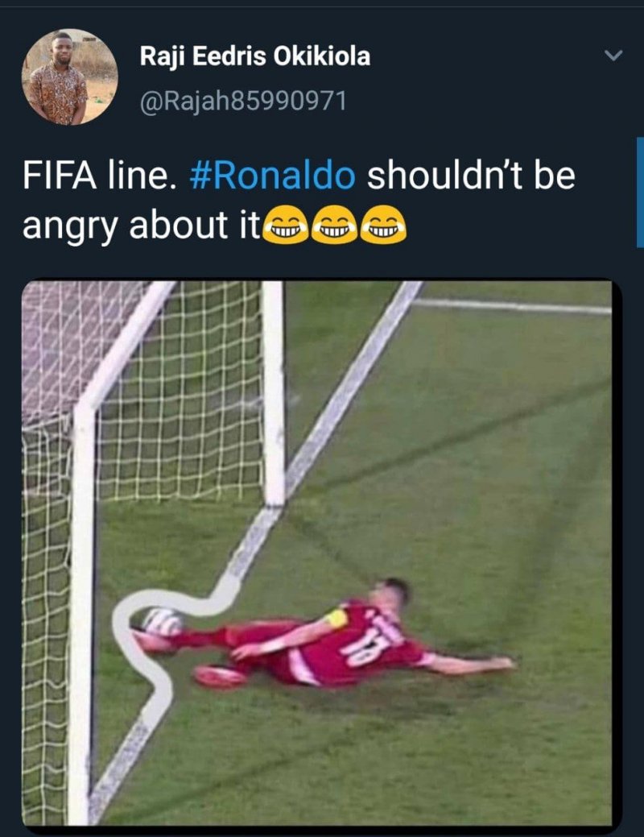Click the yellow captain's armband
Viewport: 644px width, 837px height.
336,619
